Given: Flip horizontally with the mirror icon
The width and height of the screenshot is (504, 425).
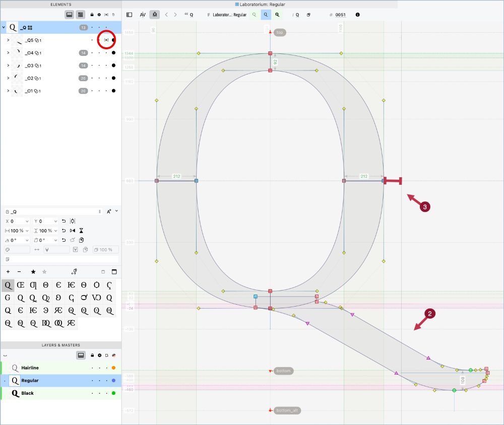Looking at the screenshot, I should tap(73, 231).
